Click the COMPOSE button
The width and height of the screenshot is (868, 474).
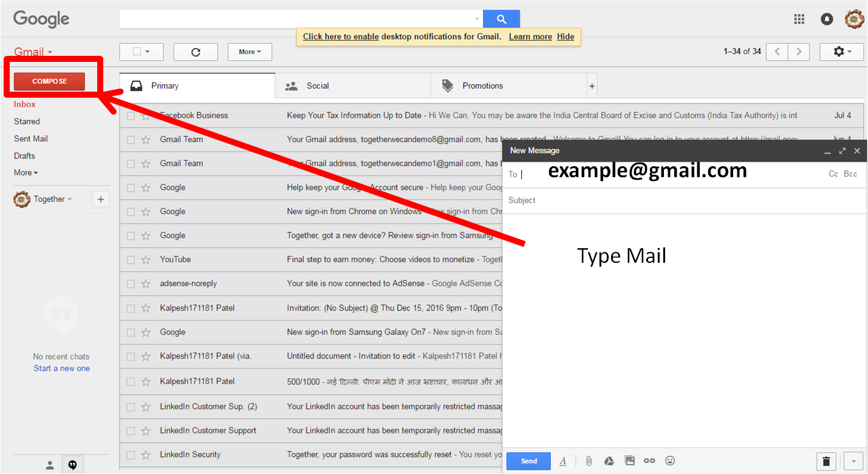pos(49,81)
